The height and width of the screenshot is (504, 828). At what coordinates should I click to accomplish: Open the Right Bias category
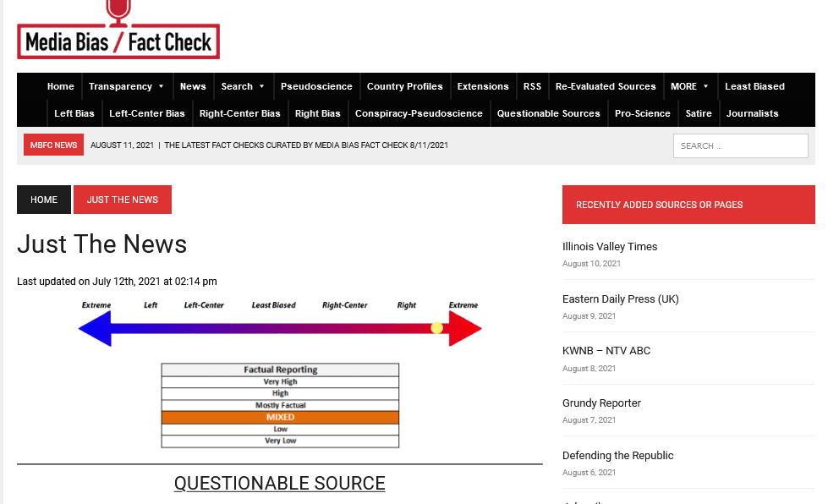(317, 113)
